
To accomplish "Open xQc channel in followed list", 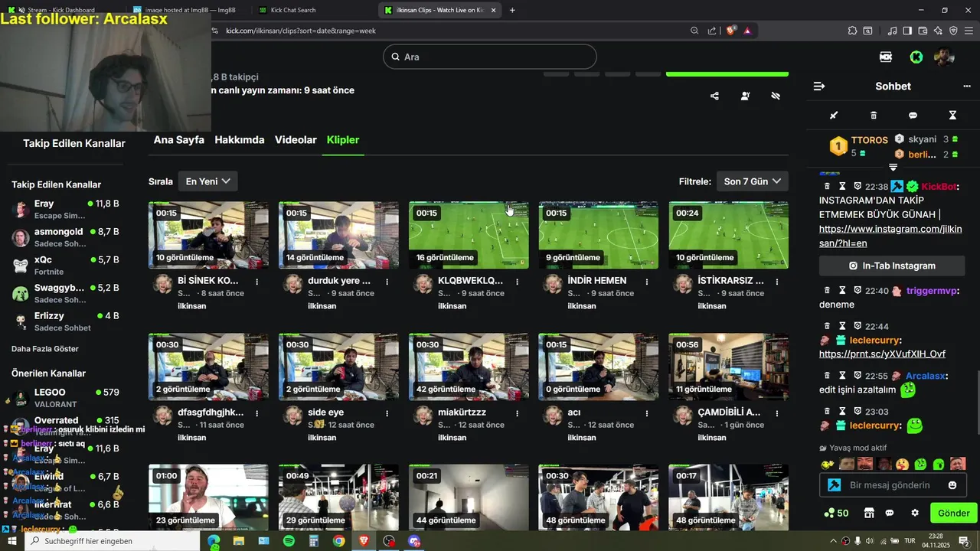I will tap(66, 265).
